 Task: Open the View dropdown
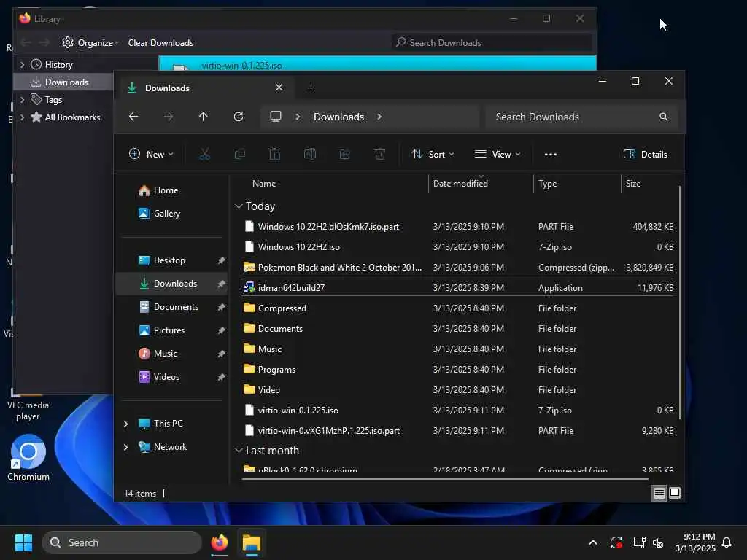[x=498, y=155]
